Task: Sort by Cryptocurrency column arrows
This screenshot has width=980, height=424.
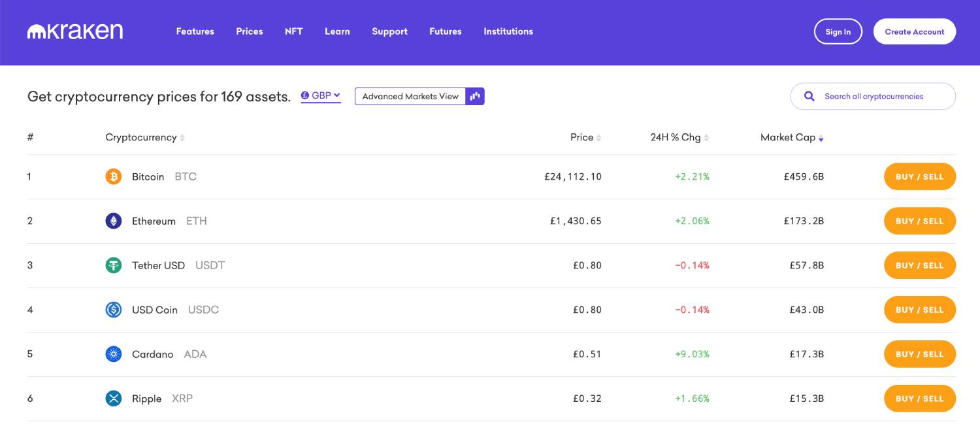Action: 182,138
